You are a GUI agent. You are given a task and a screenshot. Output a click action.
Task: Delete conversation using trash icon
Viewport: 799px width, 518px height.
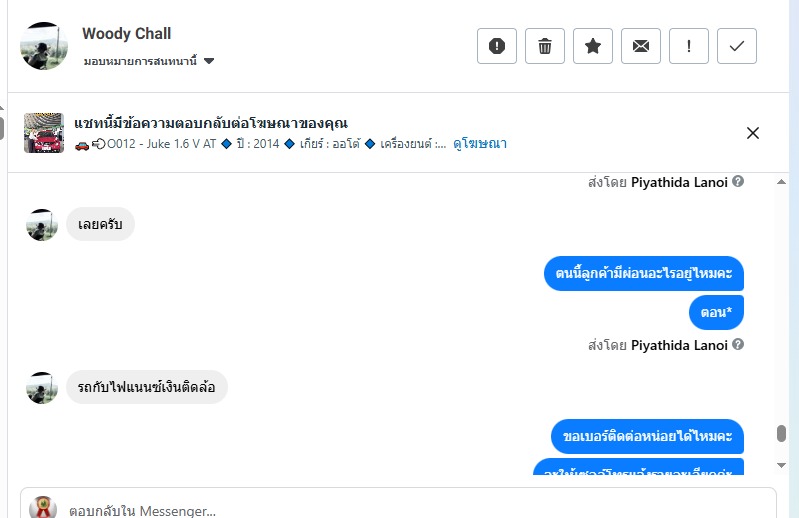[x=545, y=46]
